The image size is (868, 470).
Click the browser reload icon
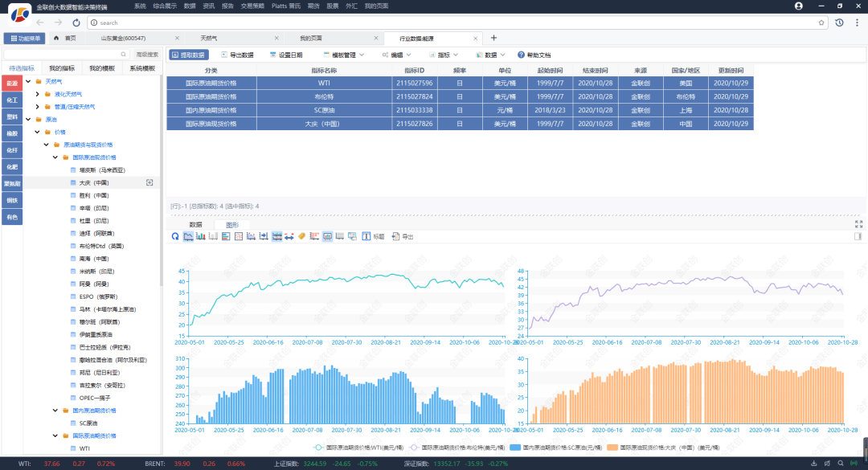pos(76,22)
